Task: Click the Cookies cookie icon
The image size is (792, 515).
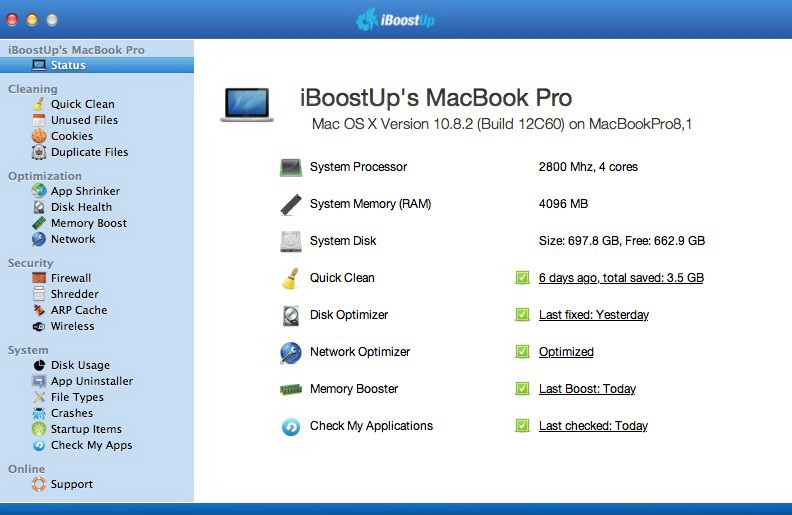Action: point(39,136)
